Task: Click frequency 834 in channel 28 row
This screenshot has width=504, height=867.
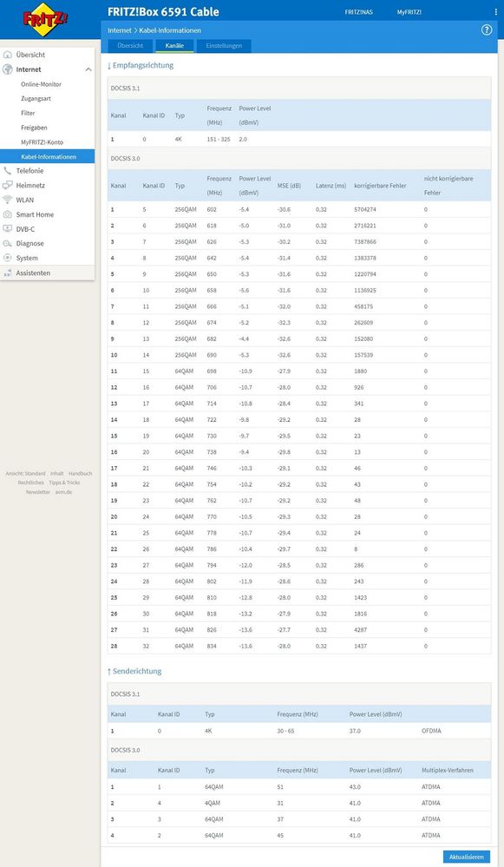Action: pos(212,646)
